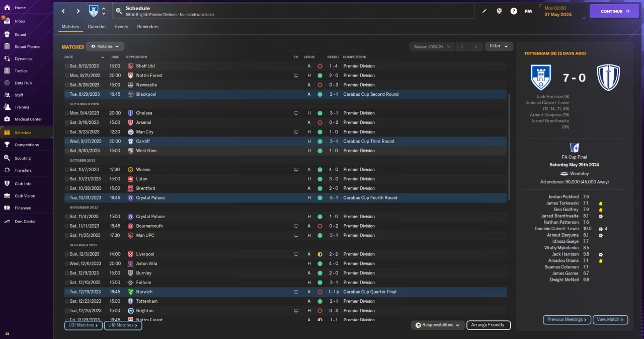The width and height of the screenshot is (644, 339).
Task: Click Arsenal in the opposition list
Action: click(143, 122)
